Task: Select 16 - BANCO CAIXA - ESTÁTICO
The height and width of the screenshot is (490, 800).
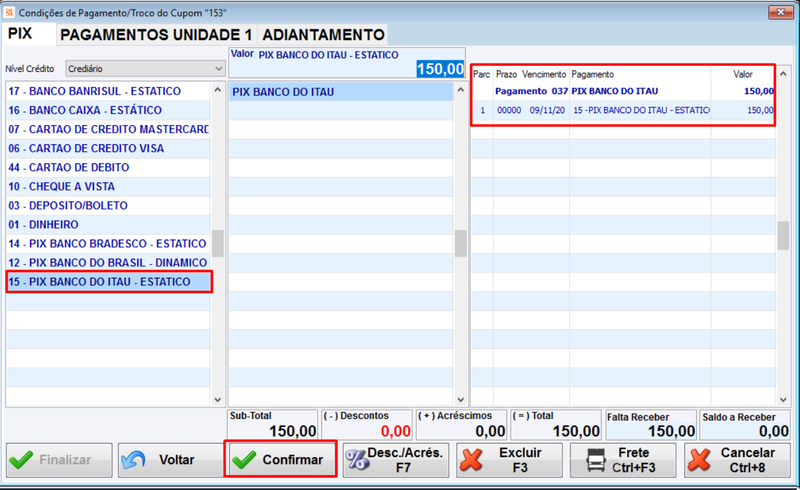Action: pos(108,110)
